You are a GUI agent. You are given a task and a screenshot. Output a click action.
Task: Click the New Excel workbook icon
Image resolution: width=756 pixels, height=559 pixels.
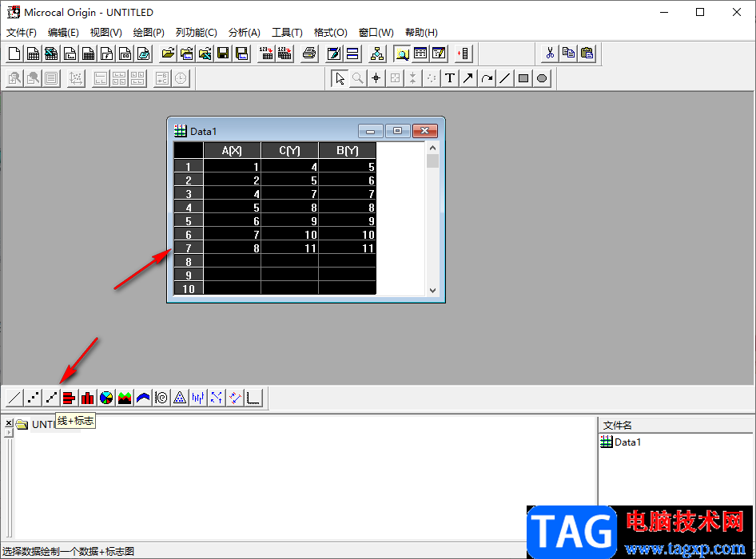click(51, 54)
